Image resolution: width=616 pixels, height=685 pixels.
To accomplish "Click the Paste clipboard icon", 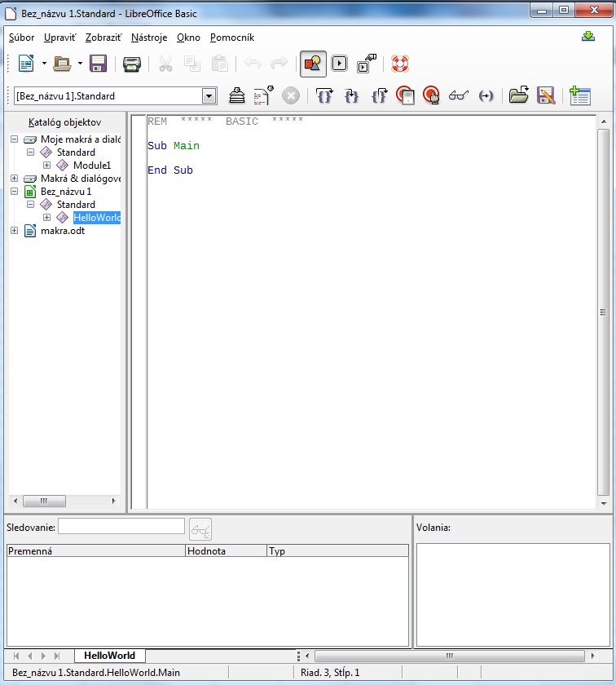I will pos(220,64).
